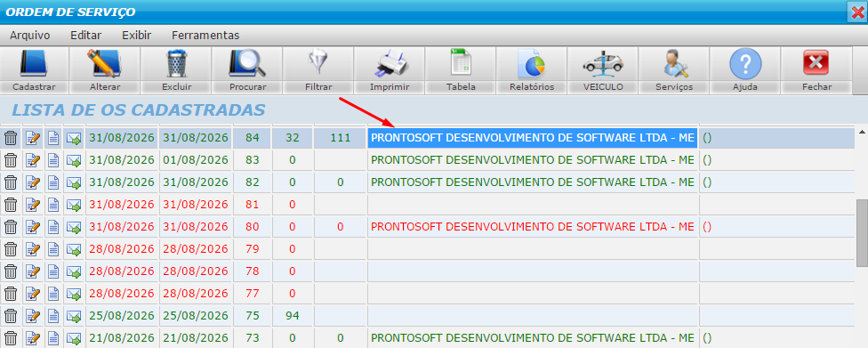The image size is (868, 348).
Task: Open the Exibir menu
Action: pyautogui.click(x=137, y=35)
